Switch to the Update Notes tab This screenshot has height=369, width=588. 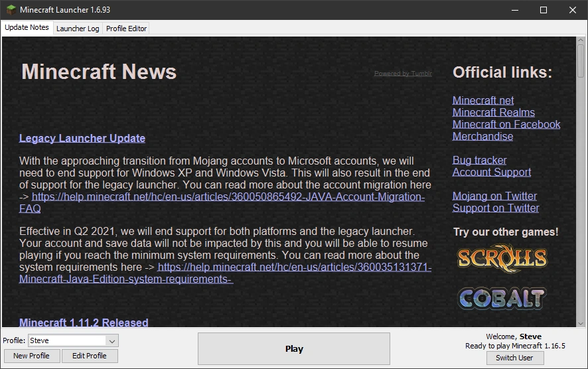click(x=27, y=27)
